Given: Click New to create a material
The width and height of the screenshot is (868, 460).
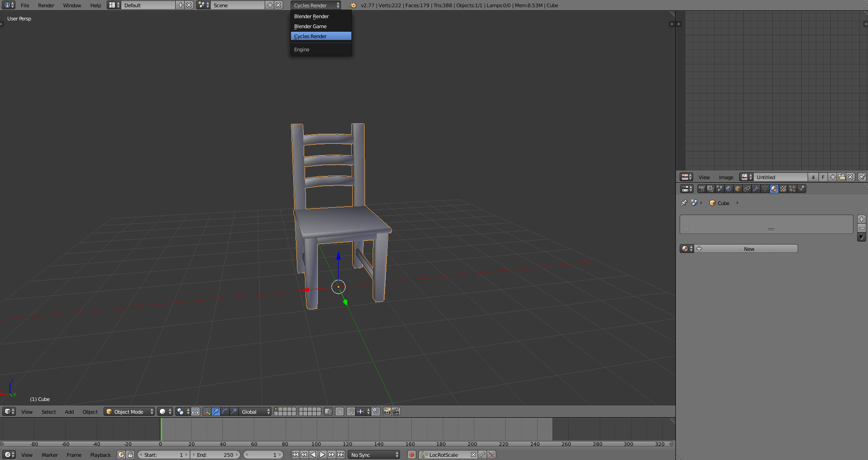Looking at the screenshot, I should pyautogui.click(x=749, y=249).
